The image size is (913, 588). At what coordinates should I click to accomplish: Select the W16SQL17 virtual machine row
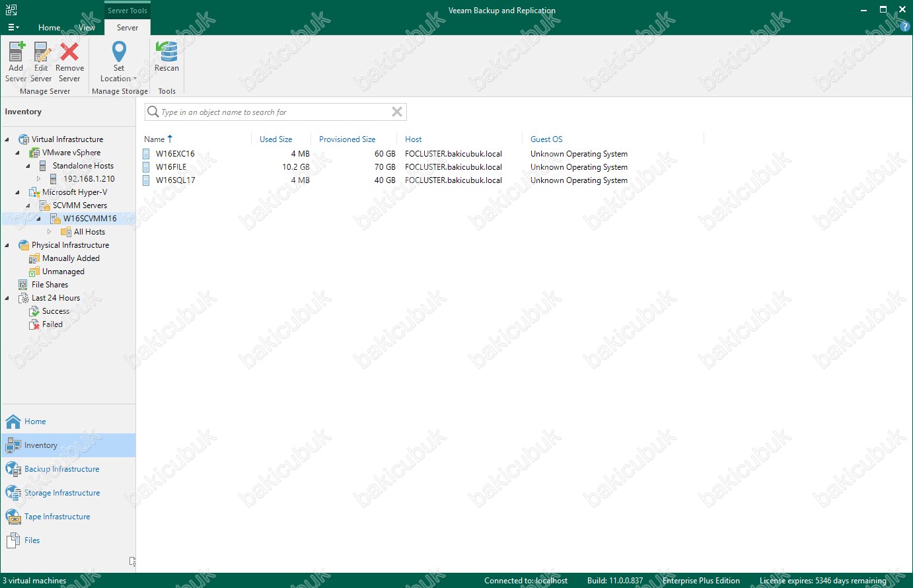pyautogui.click(x=423, y=180)
